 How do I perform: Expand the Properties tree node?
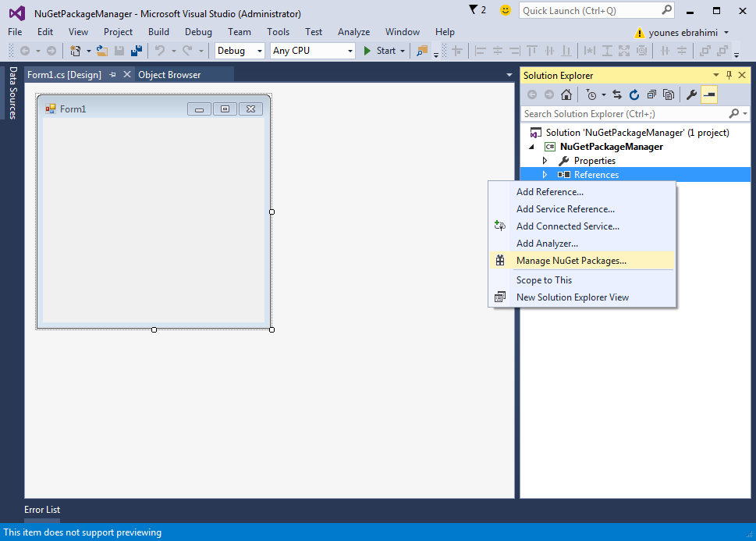545,161
